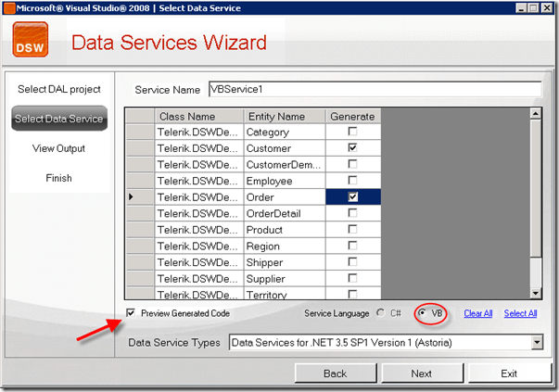Image resolution: width=559 pixels, height=392 pixels.
Task: Check Generate box for OrderDetail
Action: pos(352,213)
